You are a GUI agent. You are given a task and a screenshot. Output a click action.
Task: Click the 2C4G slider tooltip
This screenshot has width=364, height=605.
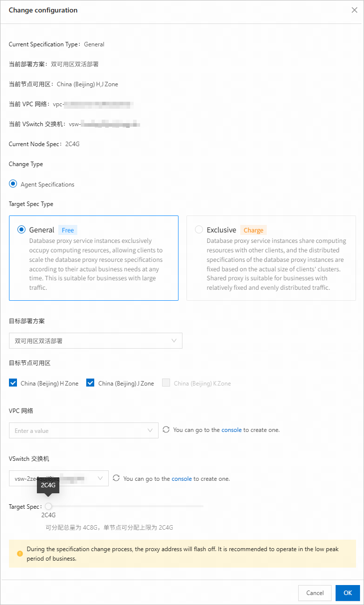tap(48, 485)
